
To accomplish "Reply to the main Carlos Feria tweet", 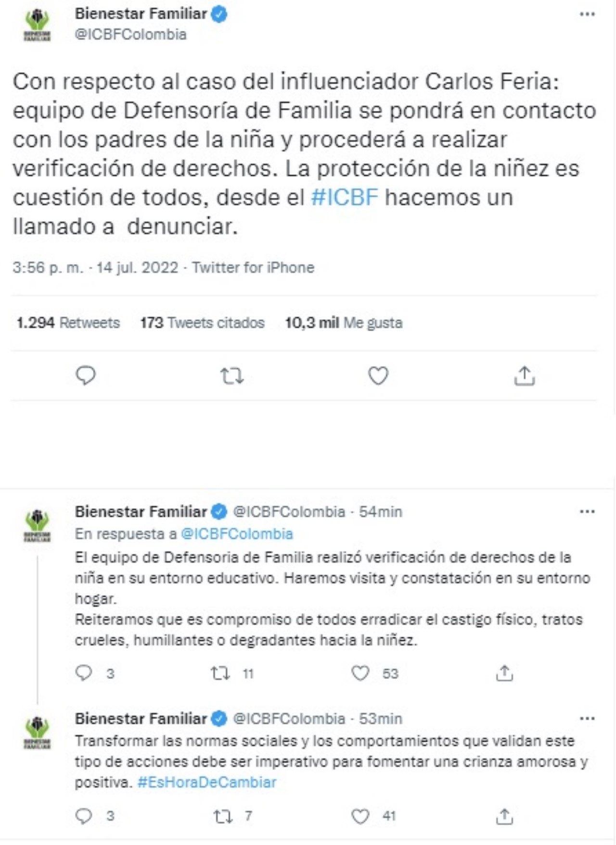I will (x=86, y=376).
